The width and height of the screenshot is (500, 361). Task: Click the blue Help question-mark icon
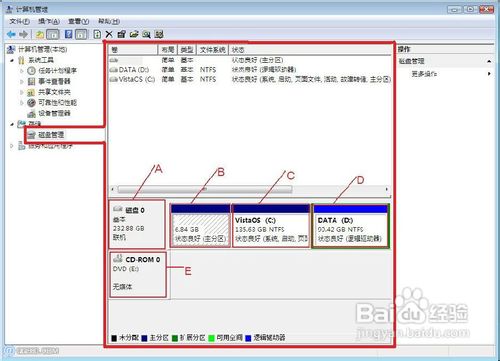69,34
